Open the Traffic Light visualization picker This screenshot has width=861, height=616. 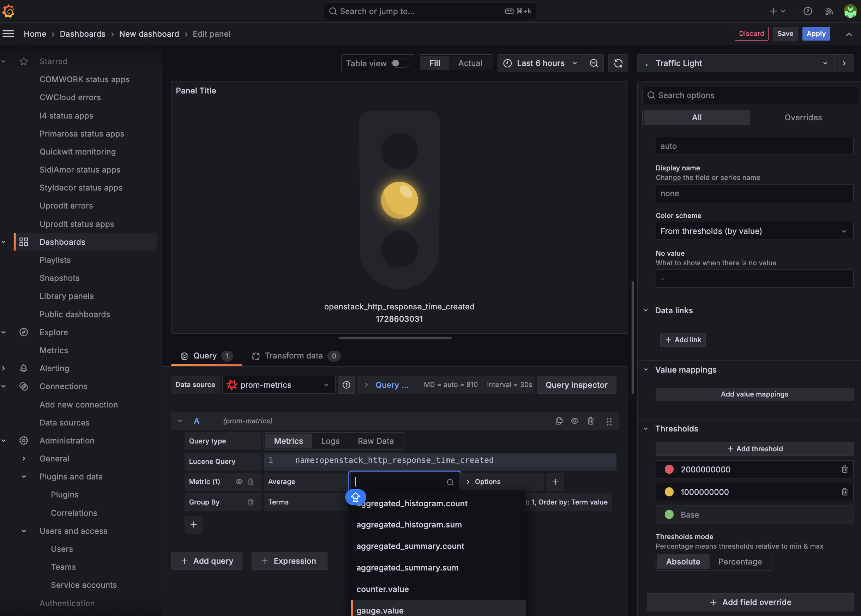(x=736, y=64)
